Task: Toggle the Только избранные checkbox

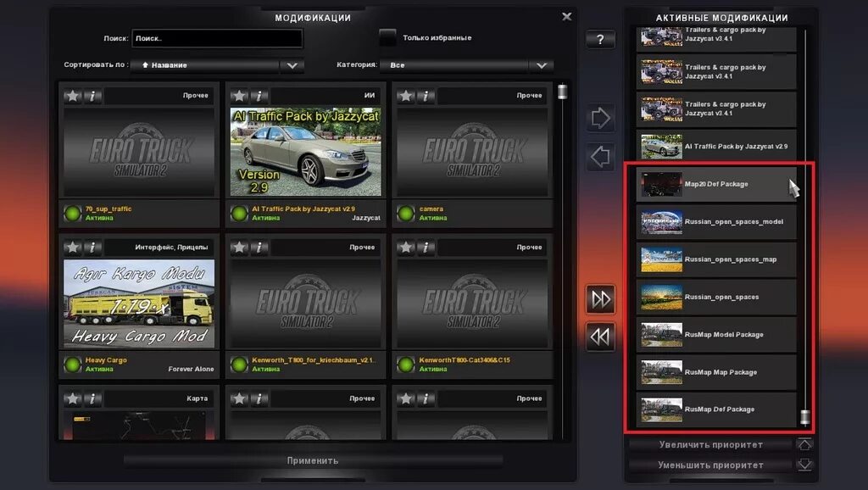Action: [387, 37]
